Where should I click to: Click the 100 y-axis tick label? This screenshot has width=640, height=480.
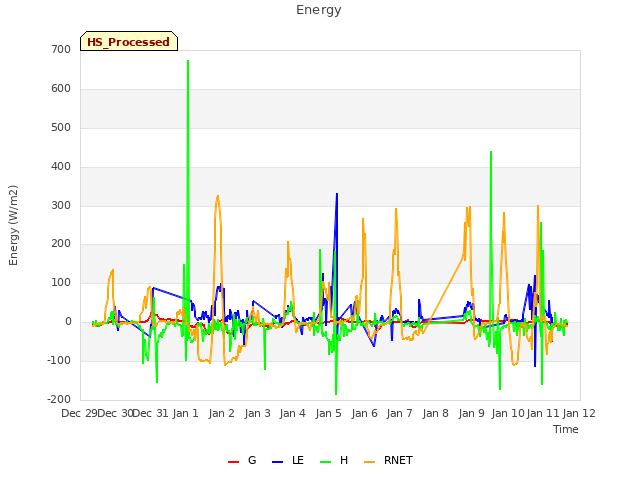pyautogui.click(x=61, y=282)
